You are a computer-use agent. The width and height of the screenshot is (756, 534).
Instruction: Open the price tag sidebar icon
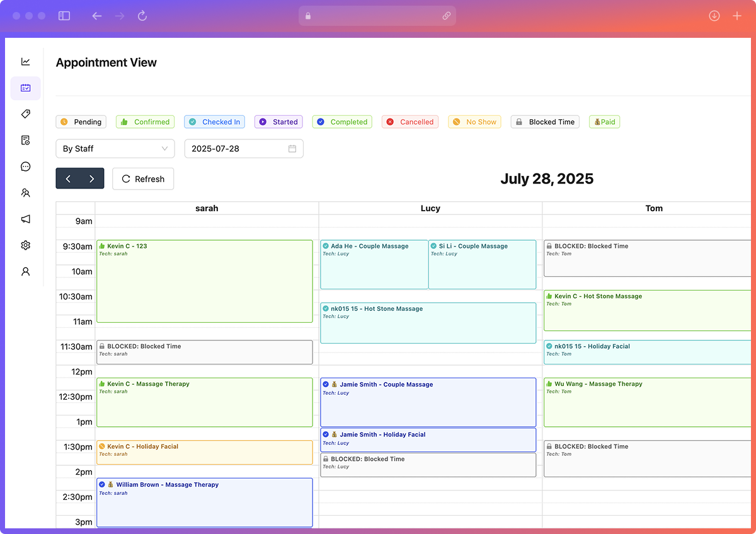[x=26, y=114]
